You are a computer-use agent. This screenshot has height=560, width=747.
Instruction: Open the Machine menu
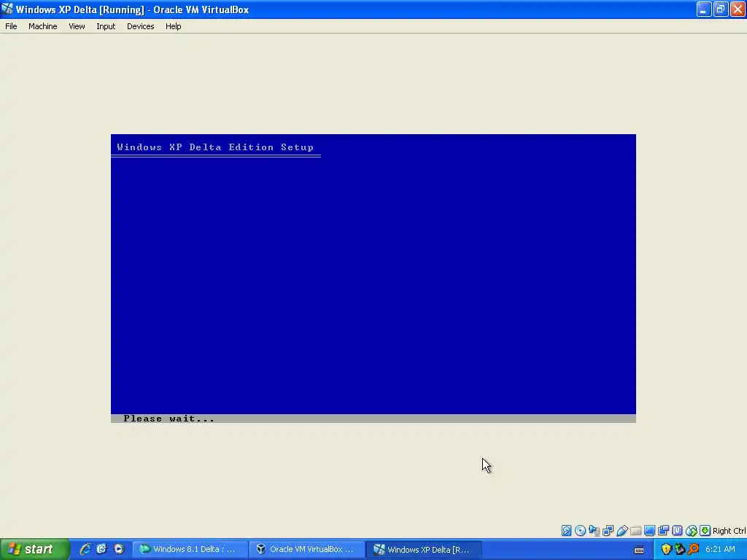pyautogui.click(x=42, y=26)
